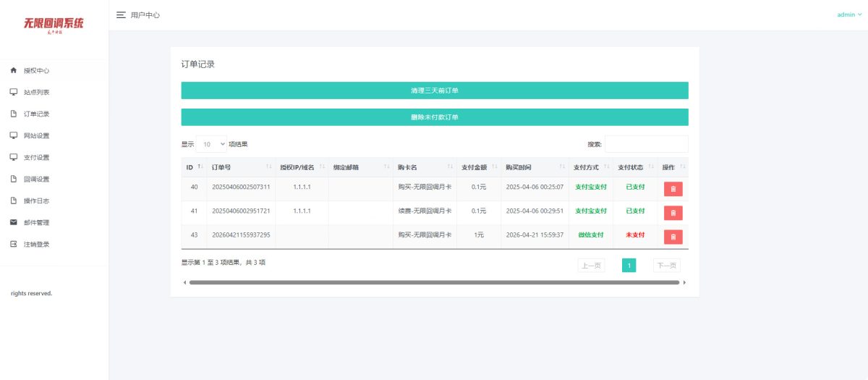Toggle the hamburger menu icon beside 用户中心
868x380 pixels.
click(x=121, y=14)
